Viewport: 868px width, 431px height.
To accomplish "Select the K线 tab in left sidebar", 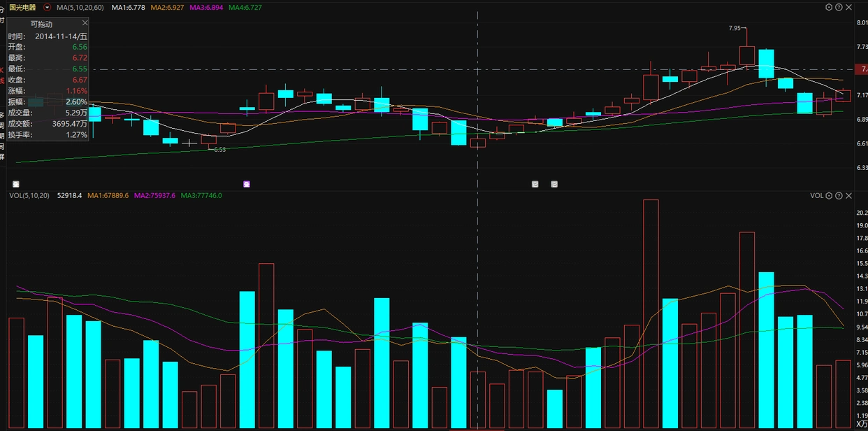I will [x=2, y=76].
